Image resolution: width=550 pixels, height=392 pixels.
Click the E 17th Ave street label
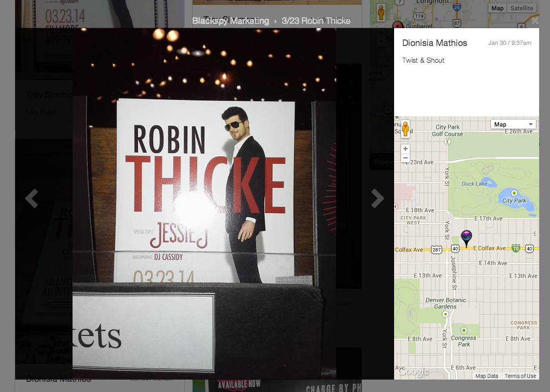click(x=489, y=218)
